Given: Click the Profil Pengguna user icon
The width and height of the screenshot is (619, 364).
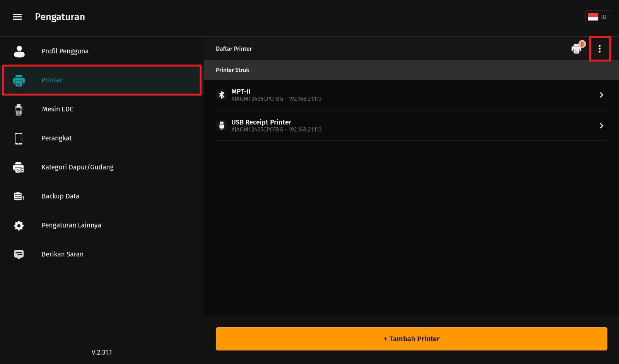Looking at the screenshot, I should 19,51.
